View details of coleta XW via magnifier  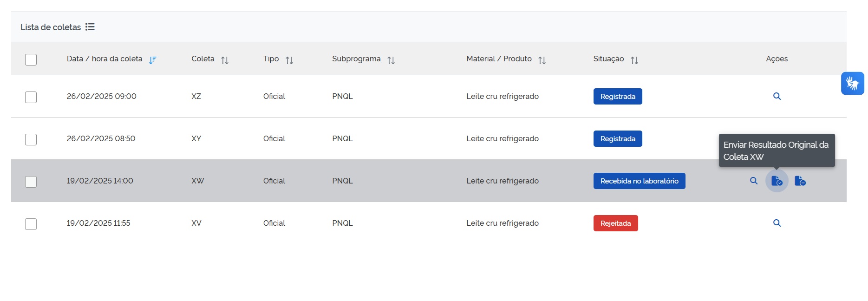point(753,181)
